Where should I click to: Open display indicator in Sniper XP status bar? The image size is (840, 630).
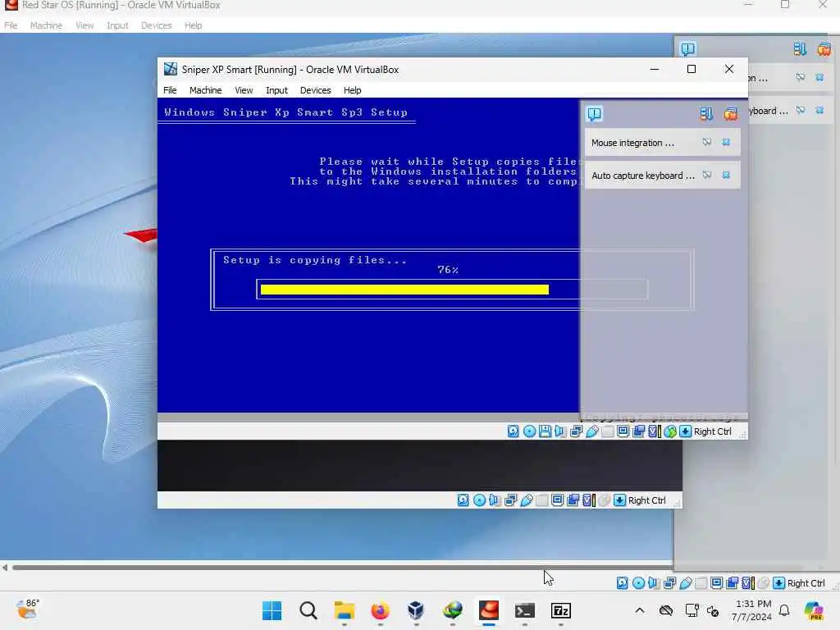[x=623, y=431]
